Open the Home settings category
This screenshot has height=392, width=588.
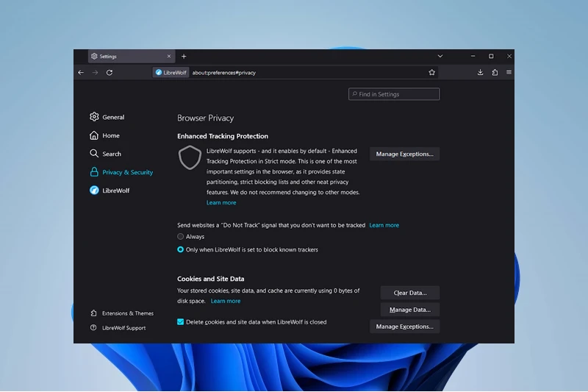(104, 135)
